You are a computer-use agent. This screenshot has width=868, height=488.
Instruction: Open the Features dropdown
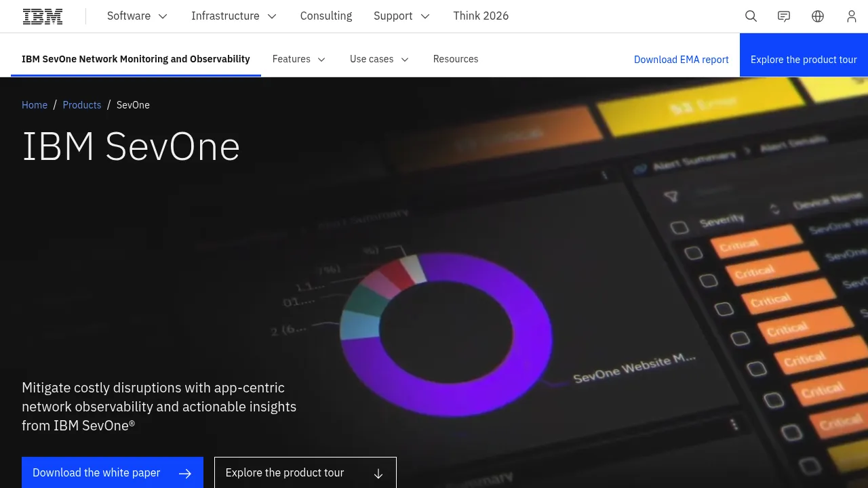click(x=299, y=59)
